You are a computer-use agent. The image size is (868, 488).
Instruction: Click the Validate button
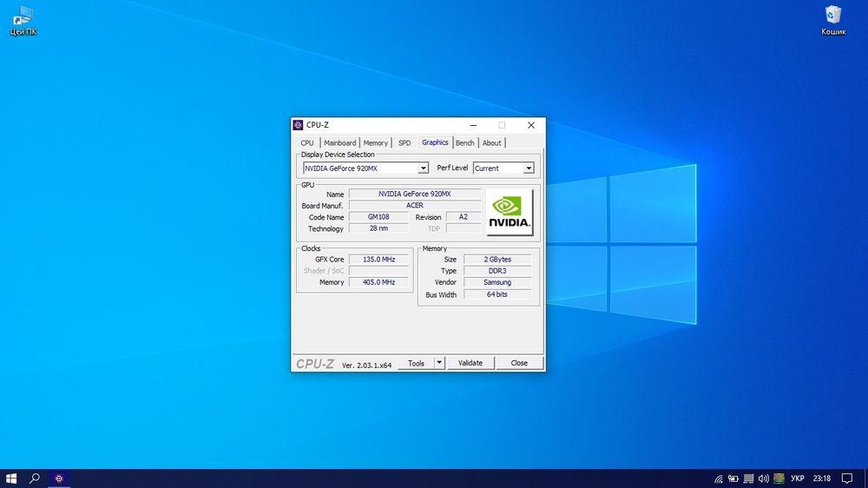pyautogui.click(x=470, y=363)
